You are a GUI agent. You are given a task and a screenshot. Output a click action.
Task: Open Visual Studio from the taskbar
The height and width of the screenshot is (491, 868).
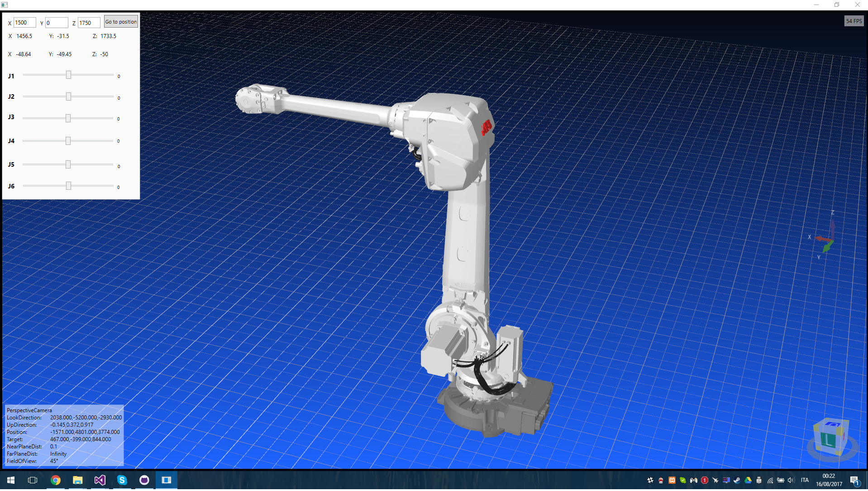click(100, 480)
